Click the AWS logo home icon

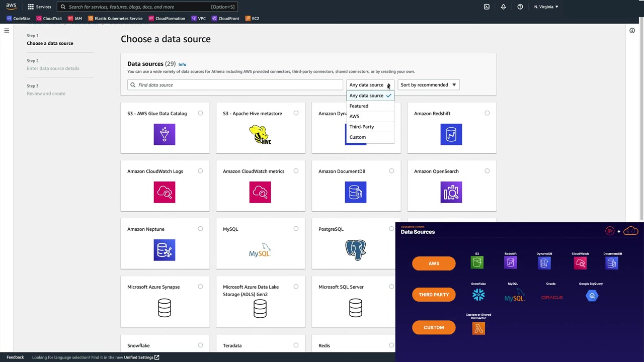coord(11,7)
